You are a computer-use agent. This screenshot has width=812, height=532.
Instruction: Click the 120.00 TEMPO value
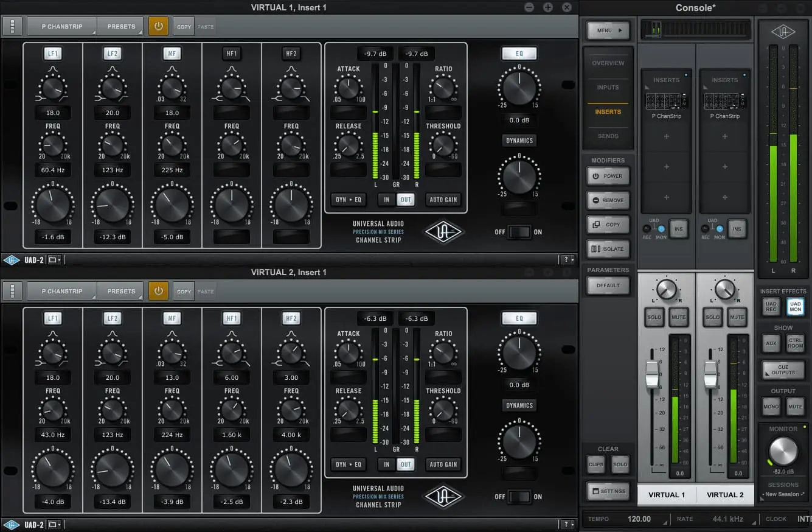pos(639,519)
